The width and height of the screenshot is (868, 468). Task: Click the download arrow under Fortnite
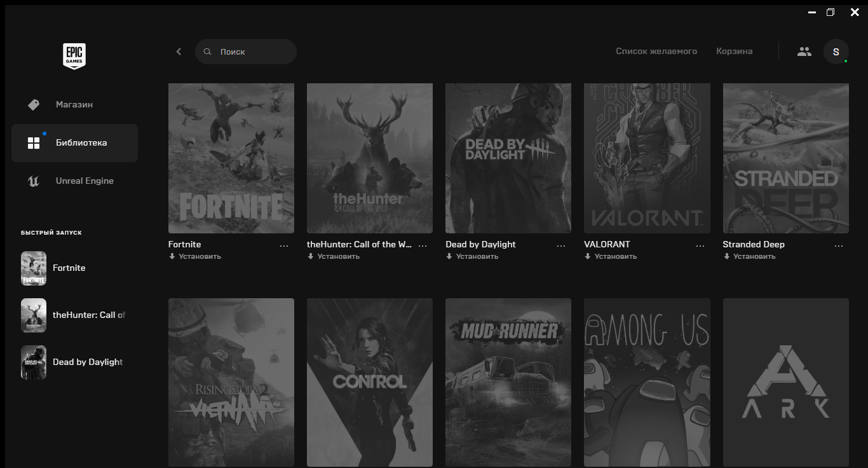click(x=172, y=256)
